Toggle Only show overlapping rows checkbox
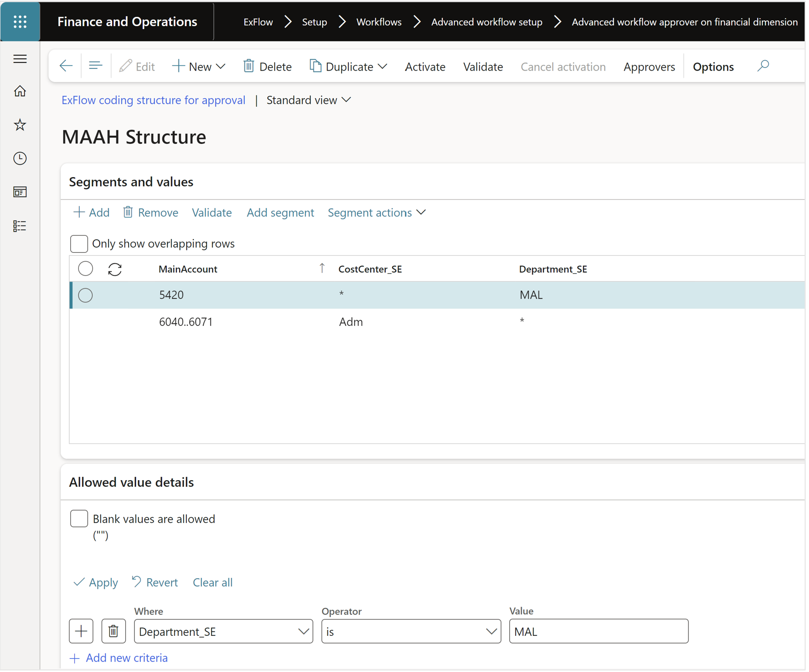The image size is (809, 672). (79, 244)
